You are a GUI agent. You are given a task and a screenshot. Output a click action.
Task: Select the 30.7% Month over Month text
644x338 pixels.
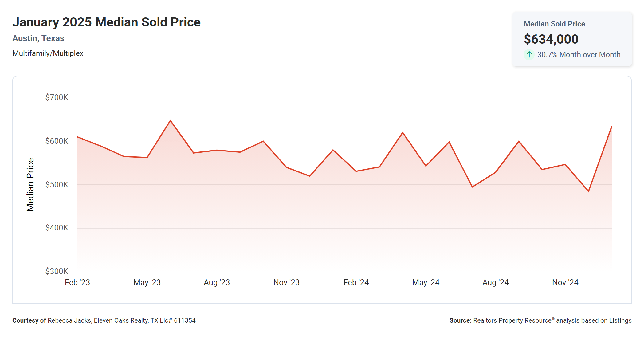pos(579,55)
